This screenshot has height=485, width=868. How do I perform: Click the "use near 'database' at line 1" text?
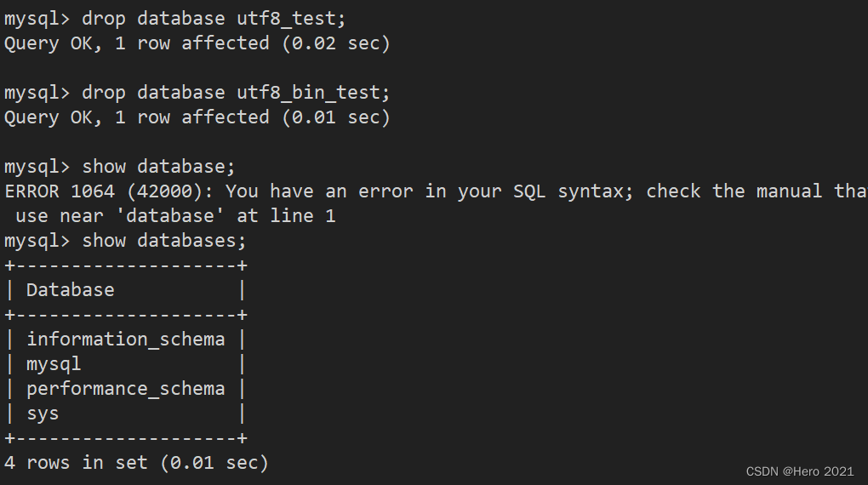(x=175, y=216)
